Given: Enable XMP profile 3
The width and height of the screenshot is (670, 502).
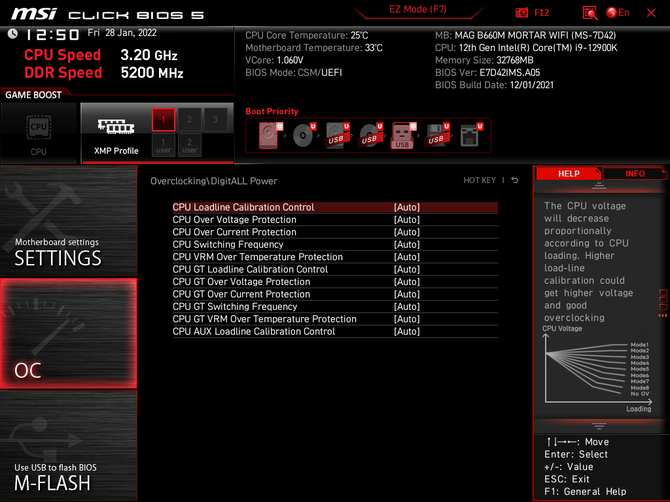Looking at the screenshot, I should pos(215,119).
